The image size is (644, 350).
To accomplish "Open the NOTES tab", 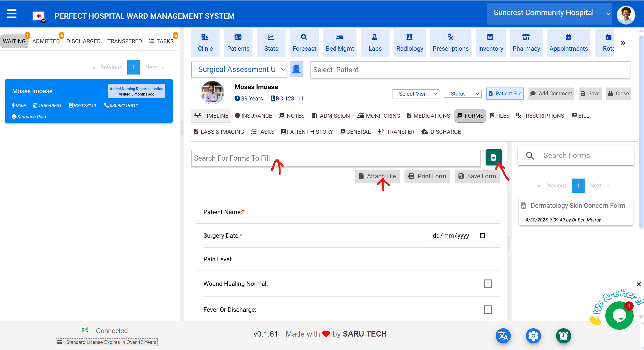I will tap(292, 116).
